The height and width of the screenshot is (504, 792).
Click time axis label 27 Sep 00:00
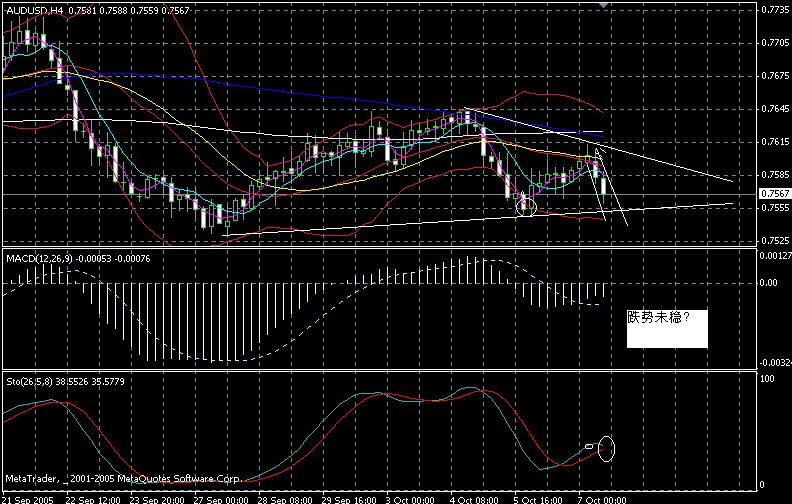coord(221,500)
